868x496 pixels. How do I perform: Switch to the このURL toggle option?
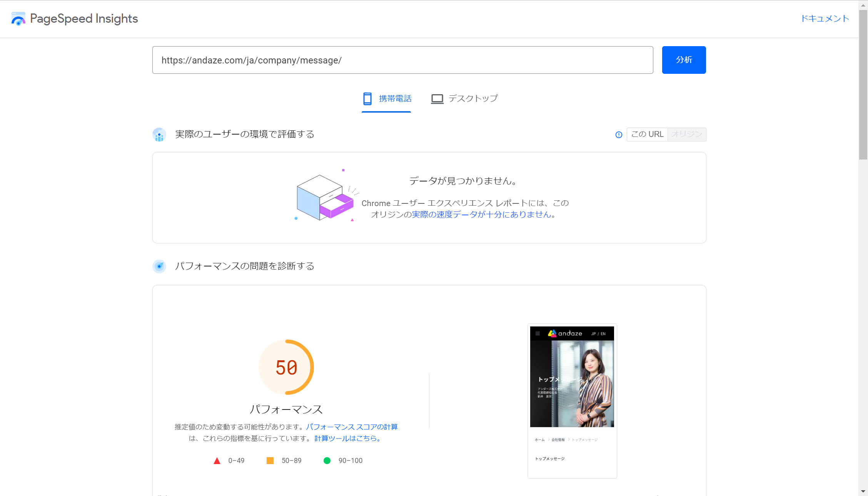647,134
